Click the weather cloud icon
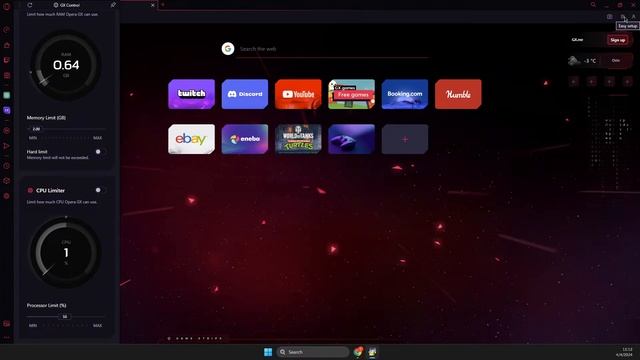This screenshot has height=360, width=640. pos(573,61)
